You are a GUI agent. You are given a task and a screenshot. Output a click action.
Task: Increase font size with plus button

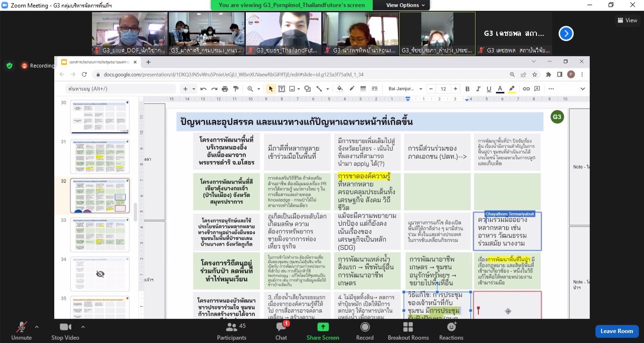tap(455, 89)
